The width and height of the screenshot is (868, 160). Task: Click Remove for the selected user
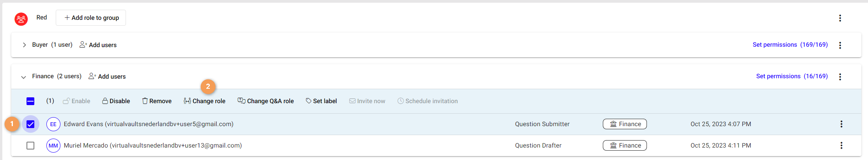pyautogui.click(x=157, y=101)
